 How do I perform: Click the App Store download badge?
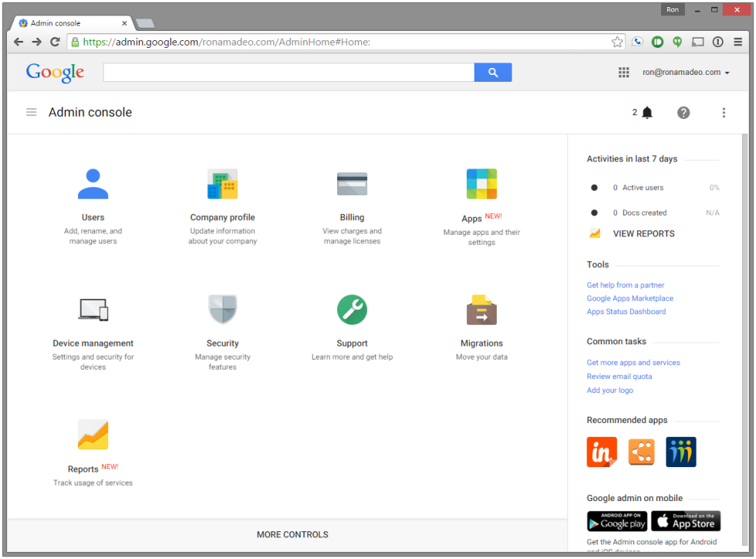pyautogui.click(x=686, y=521)
